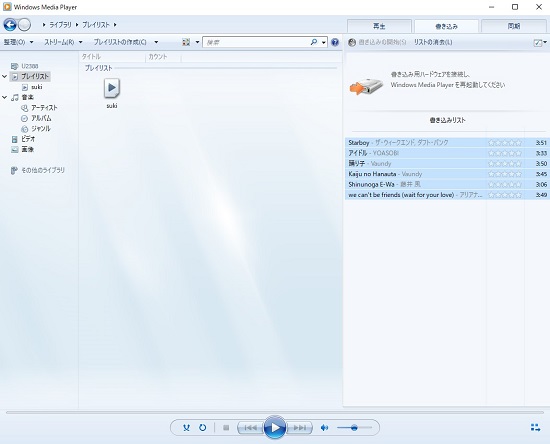Rate Starboy using its stars

(x=505, y=142)
